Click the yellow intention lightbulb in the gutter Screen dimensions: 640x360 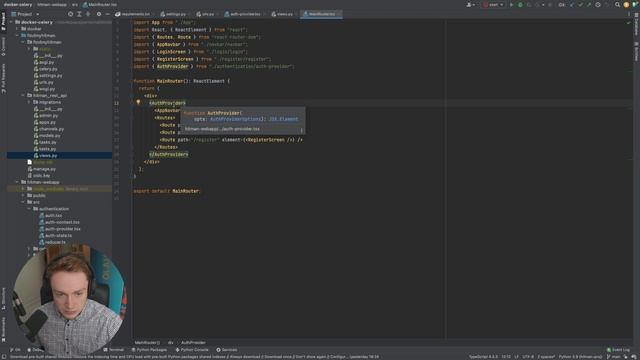click(x=138, y=102)
